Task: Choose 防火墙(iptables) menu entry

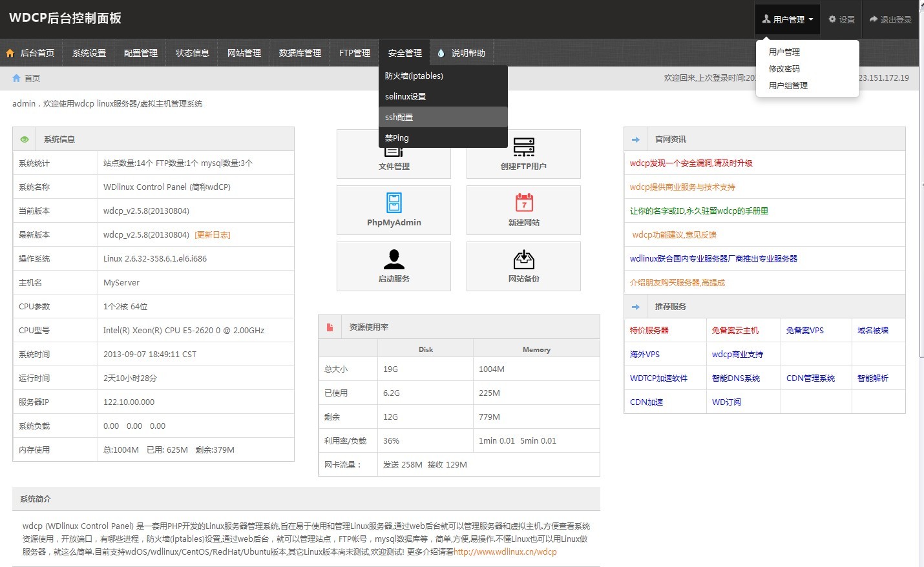Action: (414, 76)
